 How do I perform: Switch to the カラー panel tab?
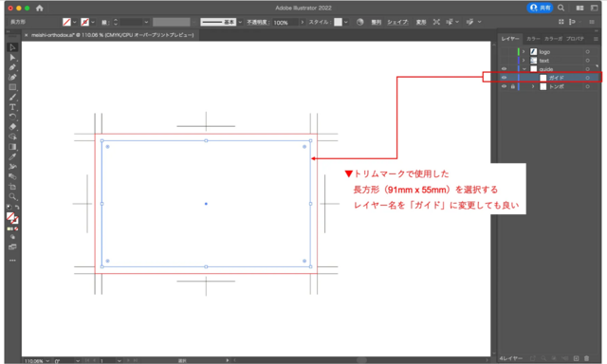tap(533, 39)
